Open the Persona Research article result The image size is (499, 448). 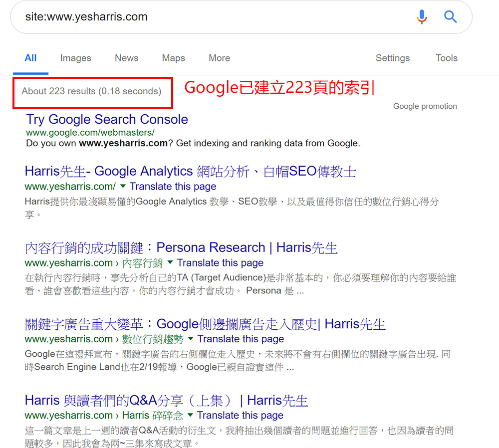pos(181,247)
